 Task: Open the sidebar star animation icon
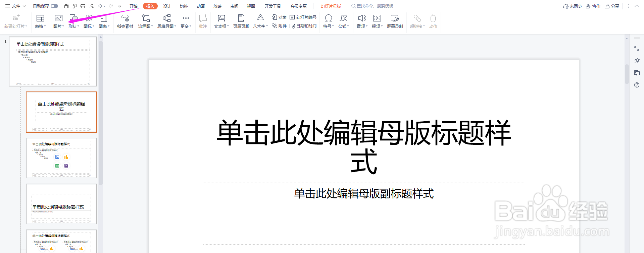637,61
